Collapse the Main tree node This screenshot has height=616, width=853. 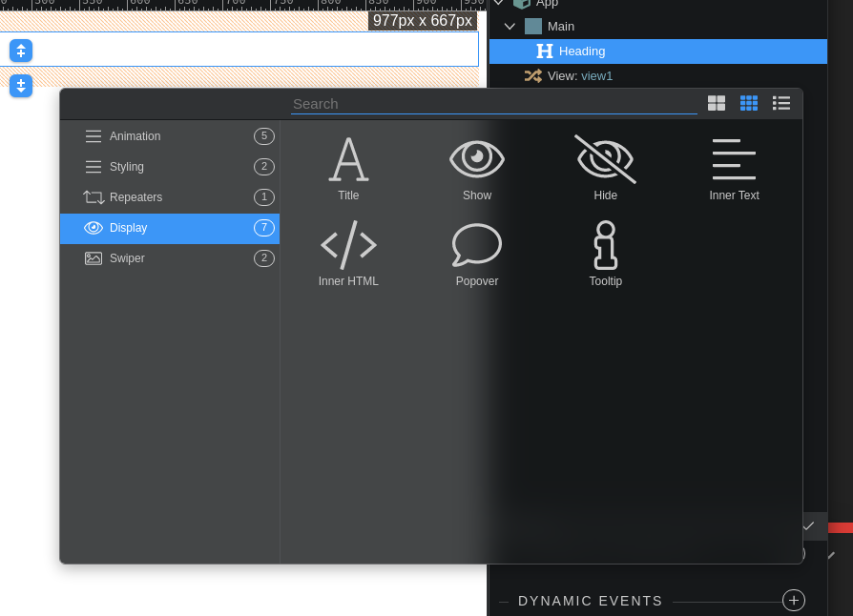coord(510,26)
